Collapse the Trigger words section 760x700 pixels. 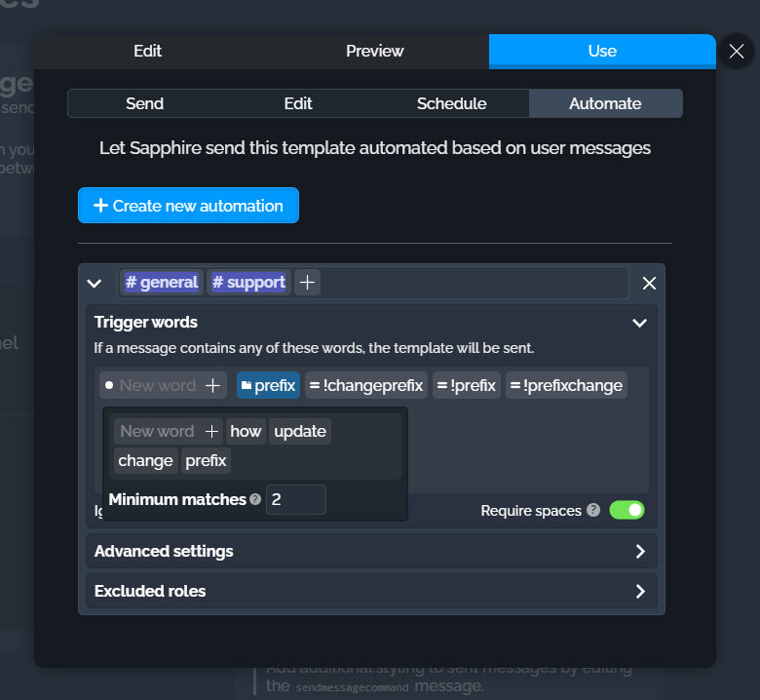tap(640, 323)
